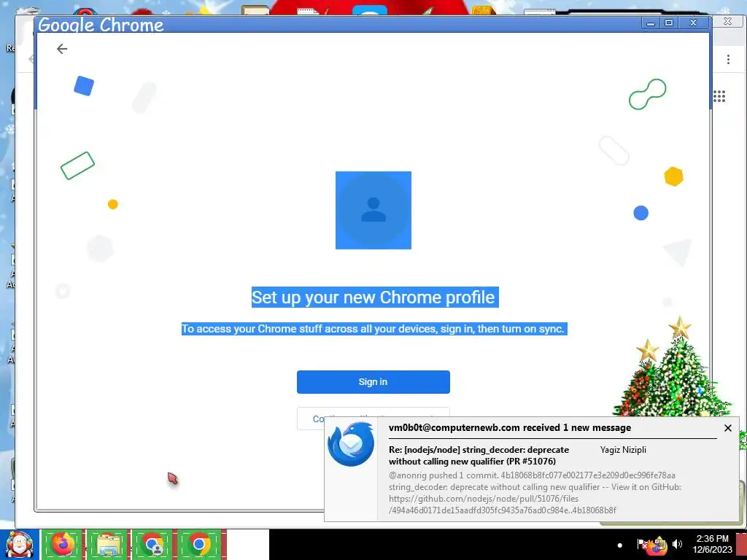
Task: Open Firefox from the taskbar
Action: click(63, 544)
